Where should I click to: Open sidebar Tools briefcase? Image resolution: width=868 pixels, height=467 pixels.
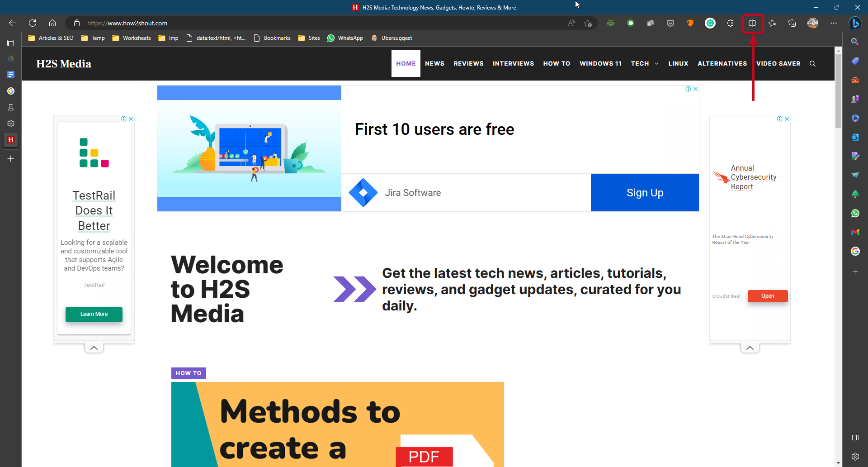point(855,80)
